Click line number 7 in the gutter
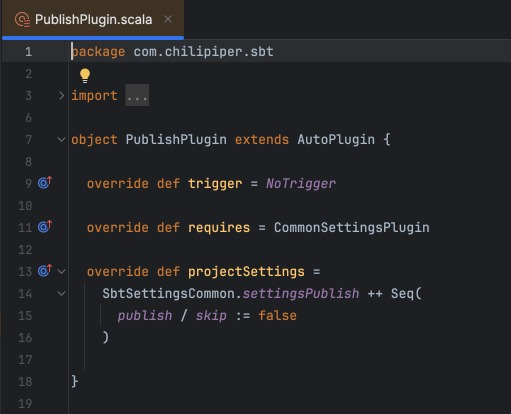511x414 pixels. (29, 140)
